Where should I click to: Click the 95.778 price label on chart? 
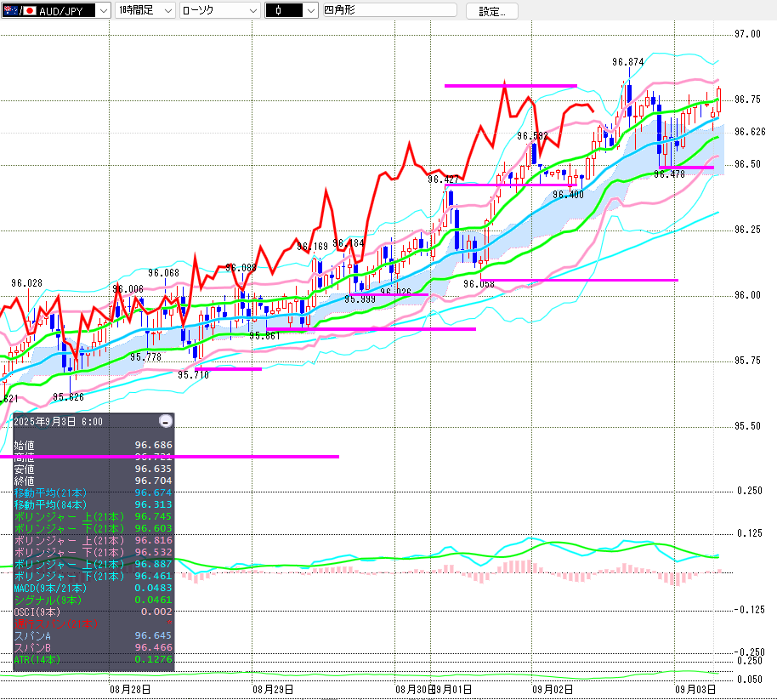click(145, 357)
